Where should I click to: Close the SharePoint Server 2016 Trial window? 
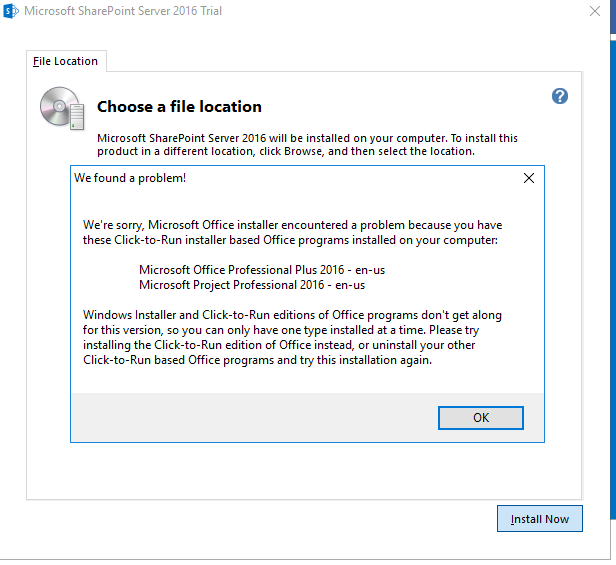point(595,11)
